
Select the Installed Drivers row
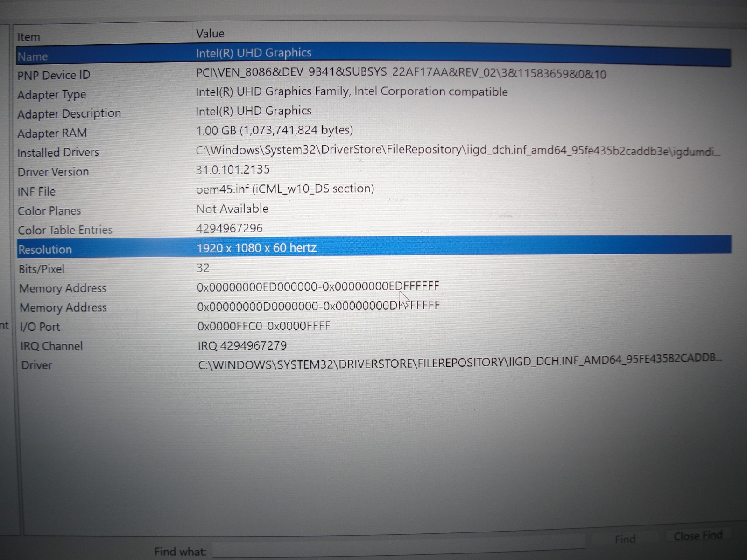tap(373, 151)
